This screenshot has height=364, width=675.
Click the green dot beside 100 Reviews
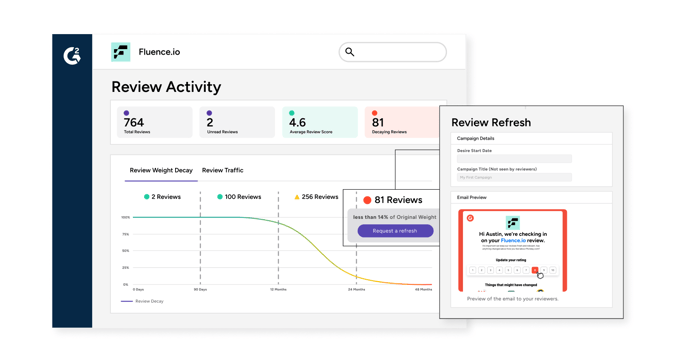(x=220, y=197)
